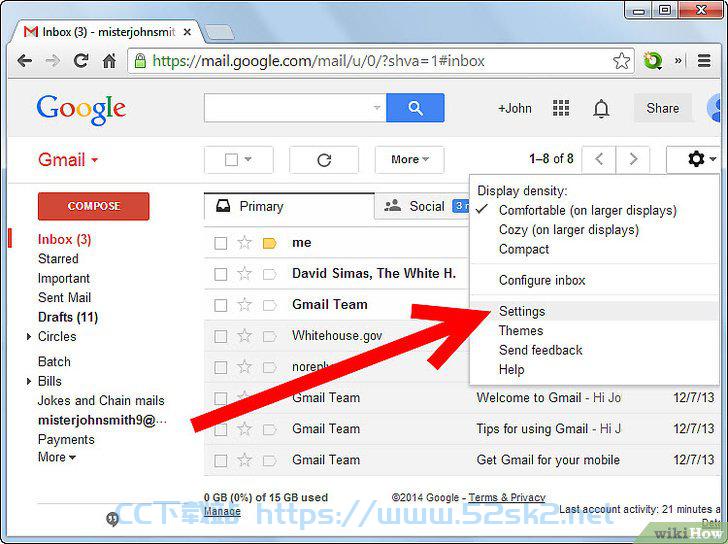728x544 pixels.
Task: Click the Google logo
Action: pyautogui.click(x=81, y=110)
